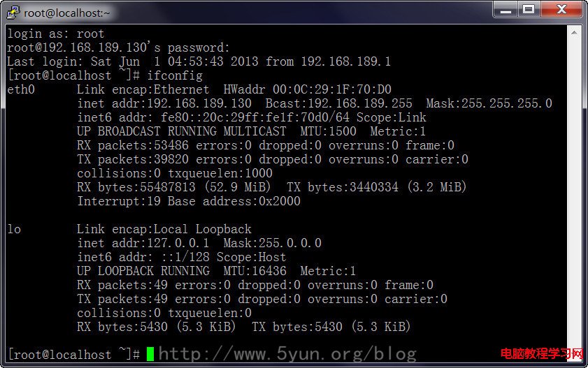Click the green terminal cursor block
The width and height of the screenshot is (588, 368).
pyautogui.click(x=150, y=354)
